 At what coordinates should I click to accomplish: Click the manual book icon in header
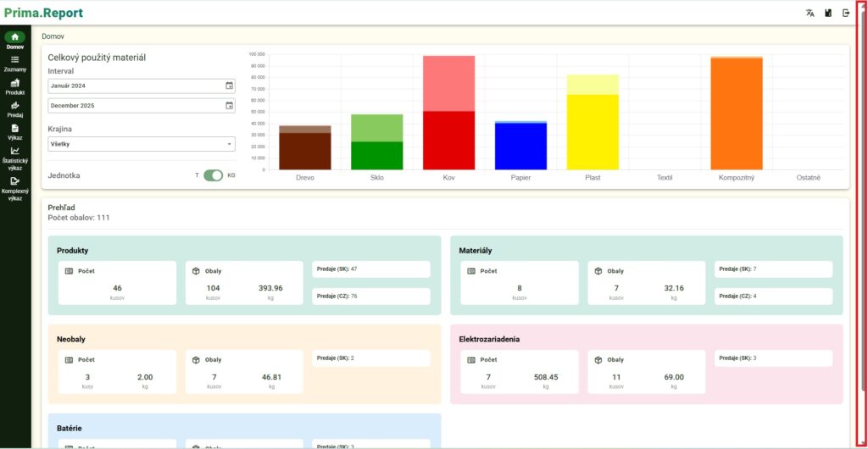tap(828, 13)
